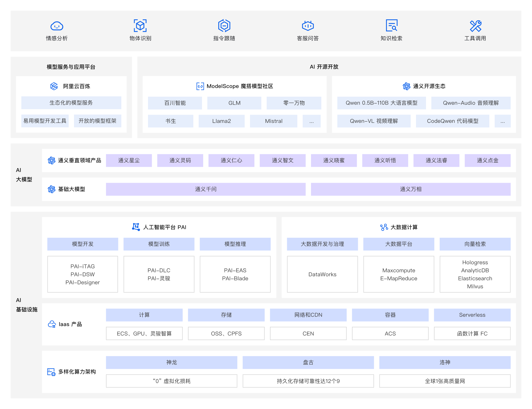Click the 人工智能平台 PAI icon
Screen dimensions: 532x409
pos(136,227)
